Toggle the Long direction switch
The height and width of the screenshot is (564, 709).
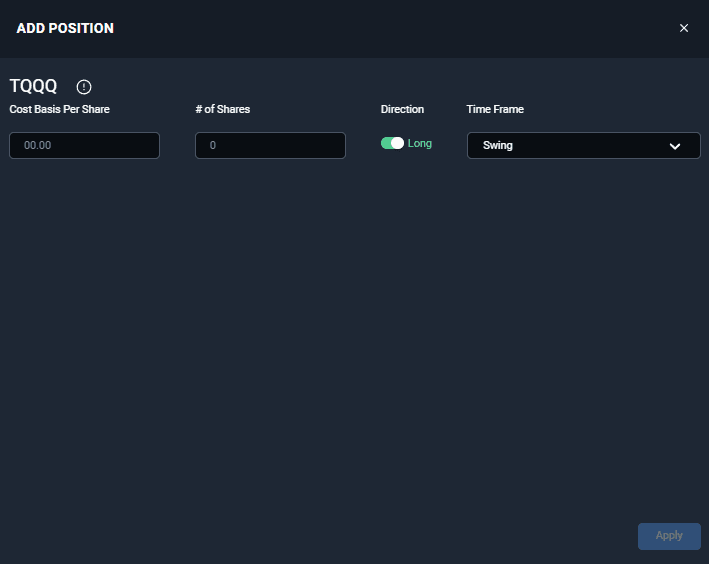point(392,143)
